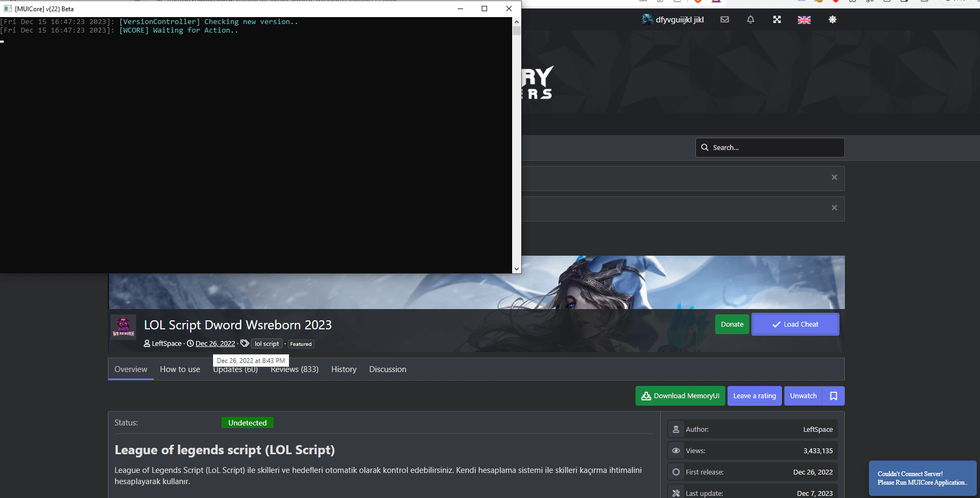Toggle the bookmark icon next to Unwatch
Viewport: 980px width, 498px height.
(x=834, y=396)
